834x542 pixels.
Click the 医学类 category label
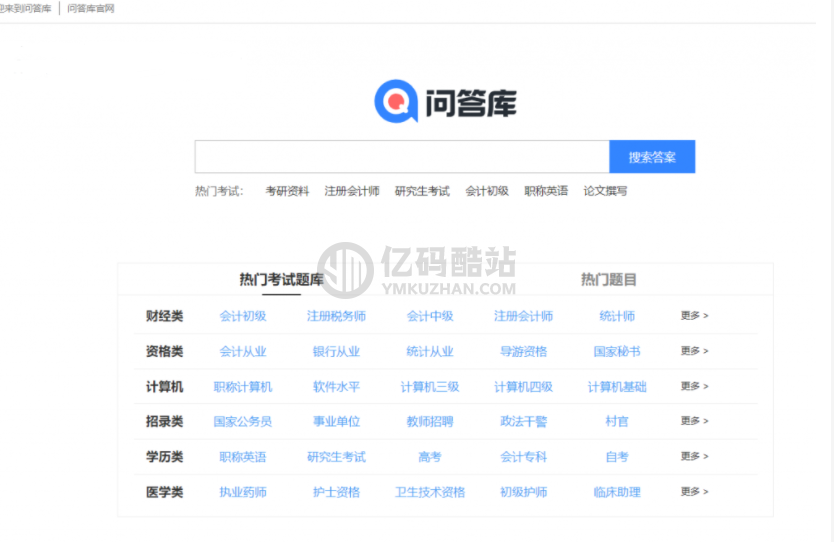(164, 492)
